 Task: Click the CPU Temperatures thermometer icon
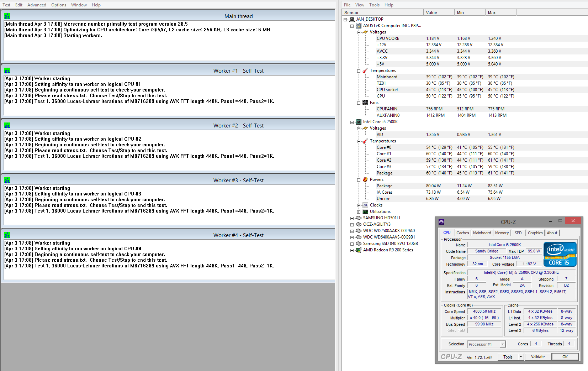pyautogui.click(x=365, y=141)
